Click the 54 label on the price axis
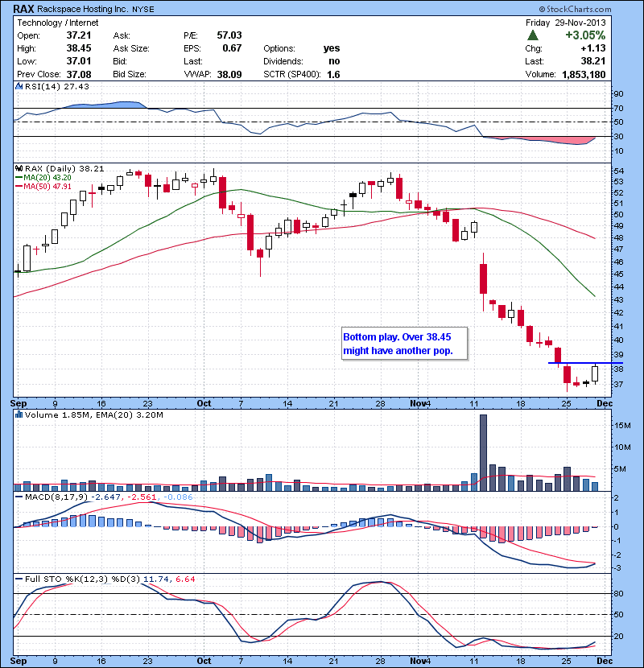This screenshot has width=644, height=668. 618,171
